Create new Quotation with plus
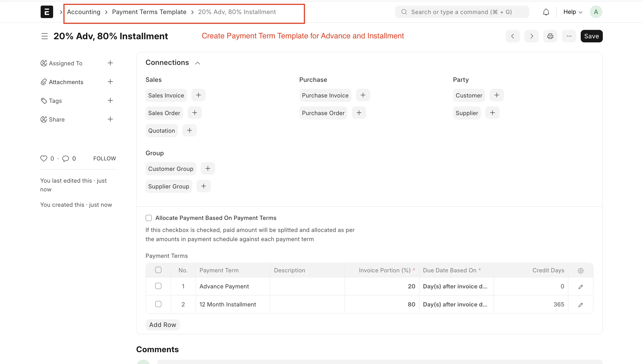Image resolution: width=643 pixels, height=364 pixels. (189, 130)
